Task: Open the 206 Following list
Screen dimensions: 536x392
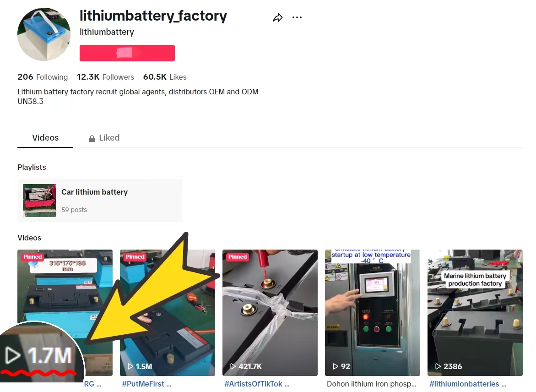Action: pos(43,77)
